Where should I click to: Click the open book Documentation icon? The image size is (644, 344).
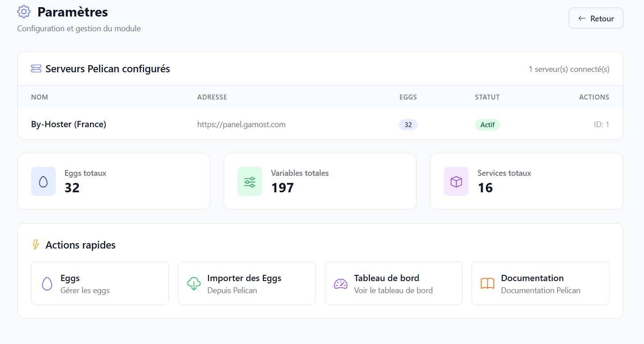click(x=488, y=284)
